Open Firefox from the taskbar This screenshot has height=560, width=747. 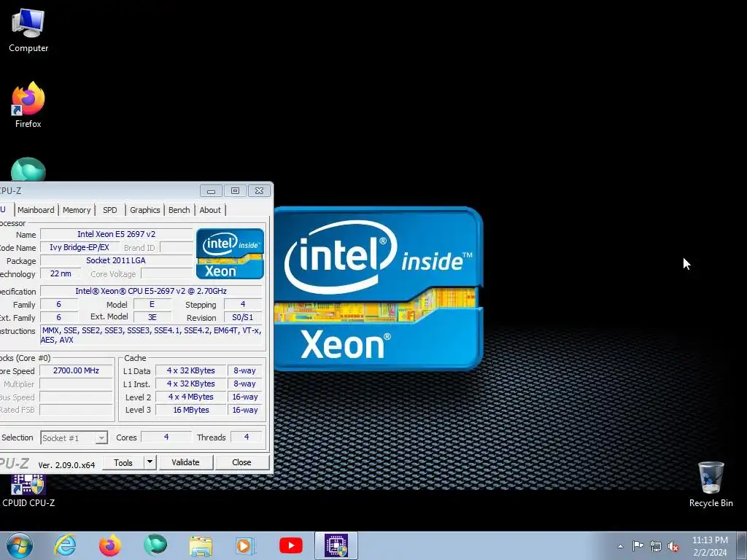click(109, 545)
